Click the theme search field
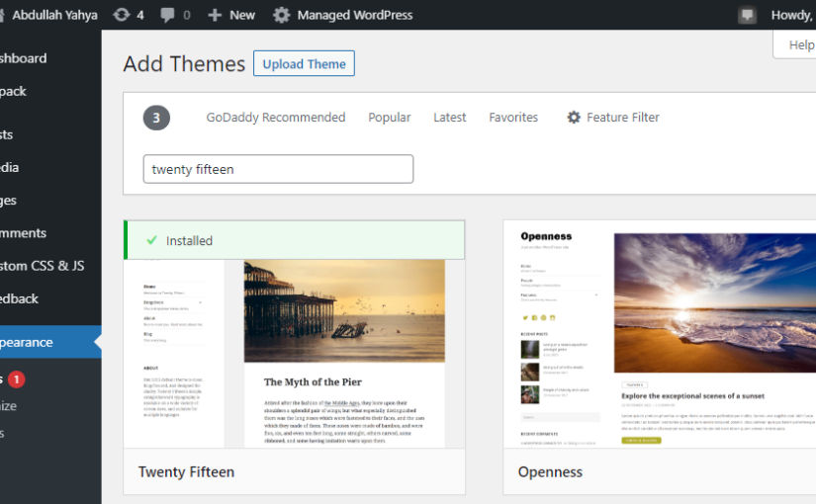Viewport: 816px width, 504px height. [278, 169]
